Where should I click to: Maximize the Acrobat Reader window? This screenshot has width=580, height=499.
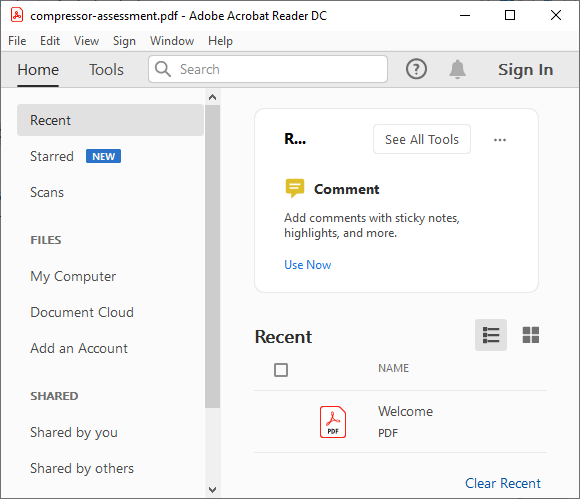pos(510,16)
